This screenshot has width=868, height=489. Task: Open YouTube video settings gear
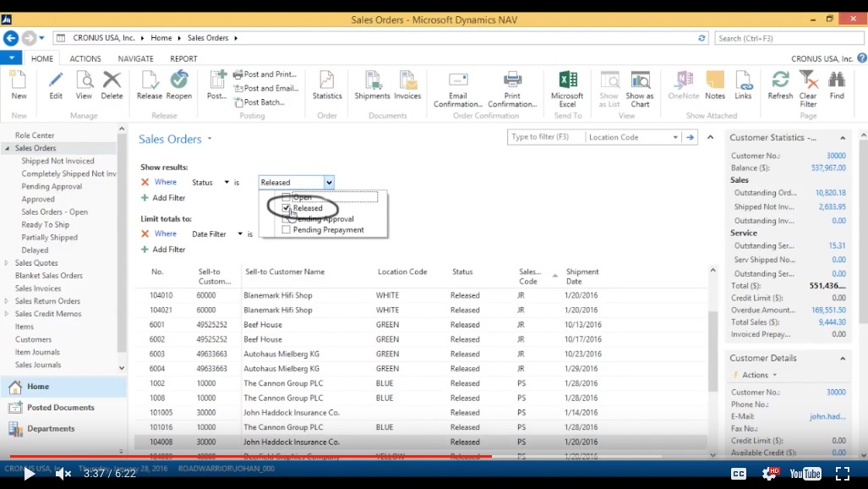coord(770,474)
